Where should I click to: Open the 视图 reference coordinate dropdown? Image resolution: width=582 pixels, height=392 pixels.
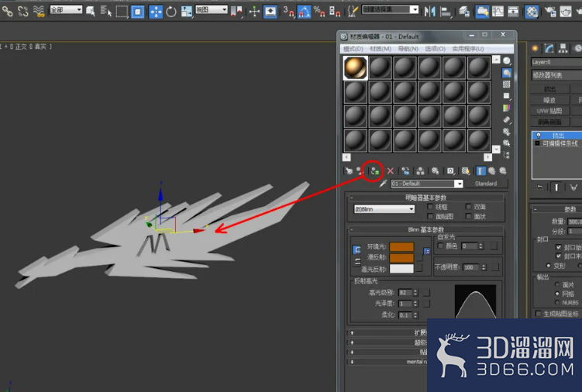212,10
